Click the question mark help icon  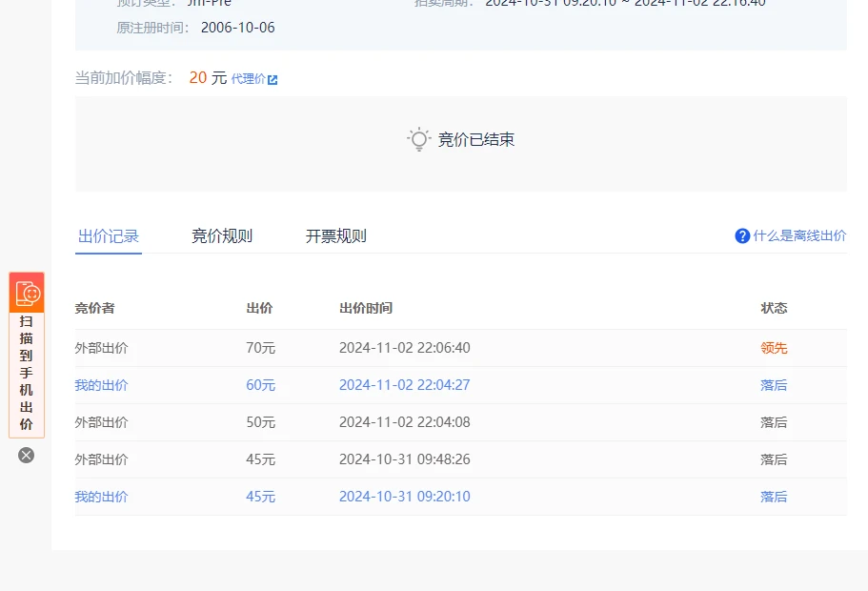742,236
